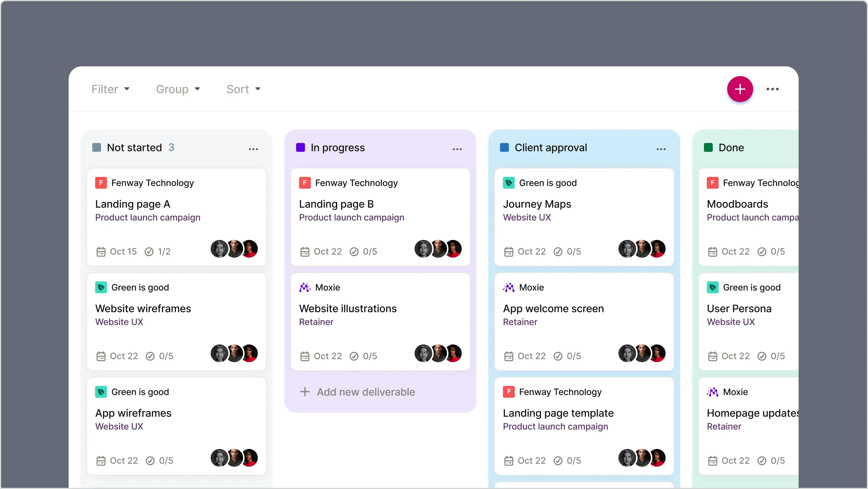Click the Not started gray color swatch

(96, 147)
